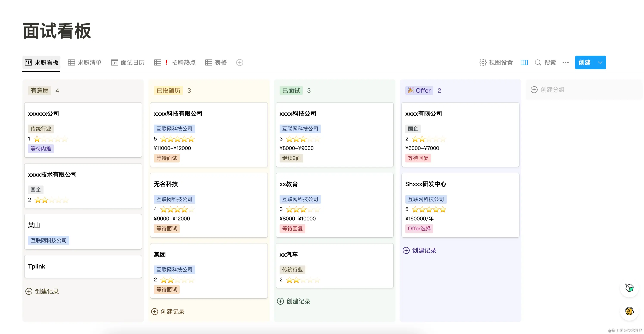
Task: Click the ¥8000–¥10000 salary text
Action: point(297,219)
